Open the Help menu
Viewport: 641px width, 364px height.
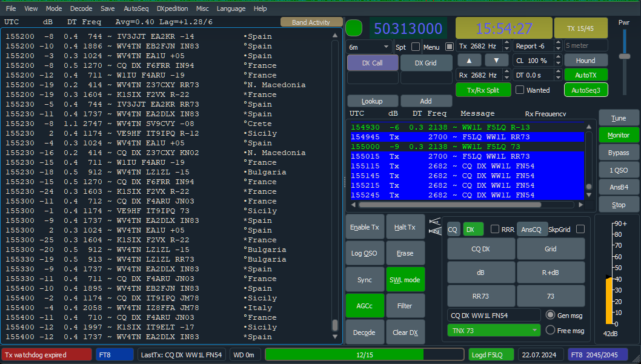pos(260,8)
